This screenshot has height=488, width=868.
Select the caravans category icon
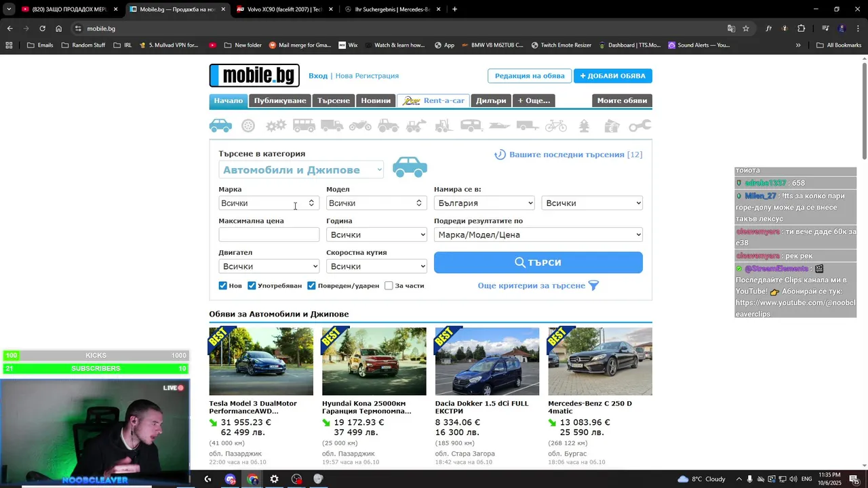[x=471, y=125]
